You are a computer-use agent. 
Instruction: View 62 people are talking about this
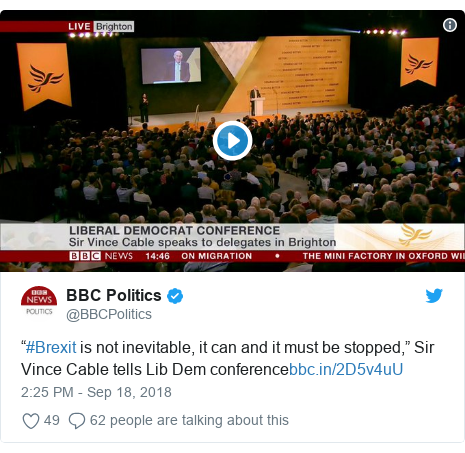point(189,420)
